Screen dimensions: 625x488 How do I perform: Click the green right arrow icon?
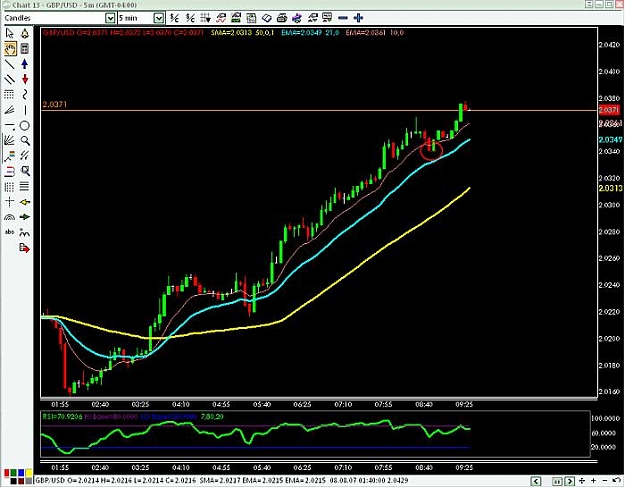[x=25, y=217]
